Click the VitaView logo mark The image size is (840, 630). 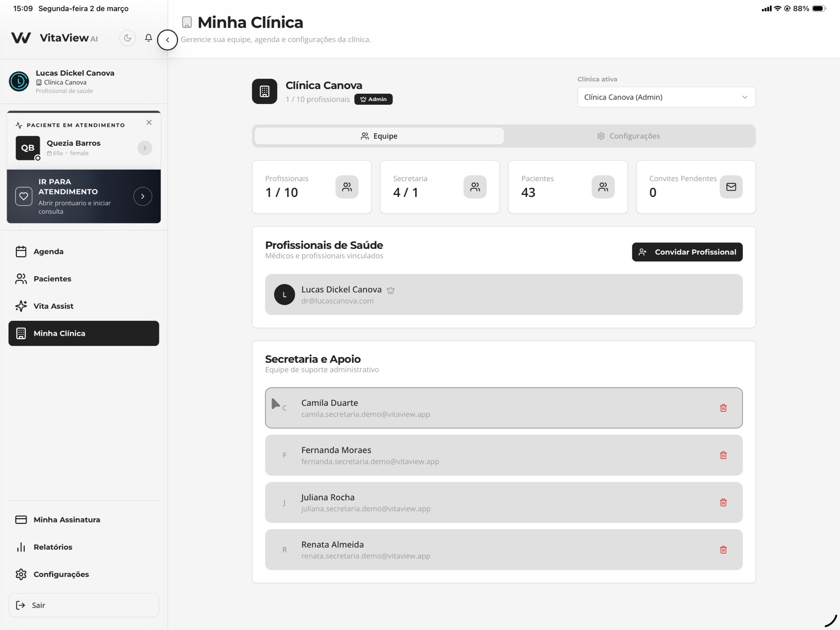tap(21, 38)
